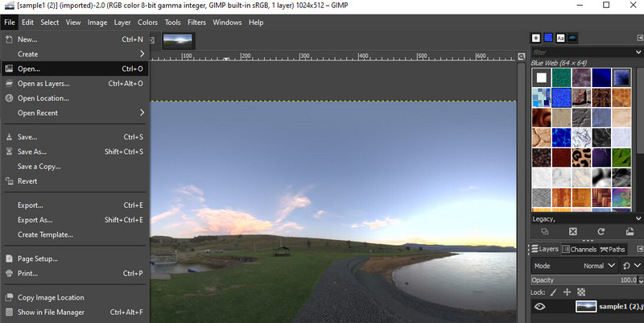Choose Export As... from the File menu

(x=35, y=220)
